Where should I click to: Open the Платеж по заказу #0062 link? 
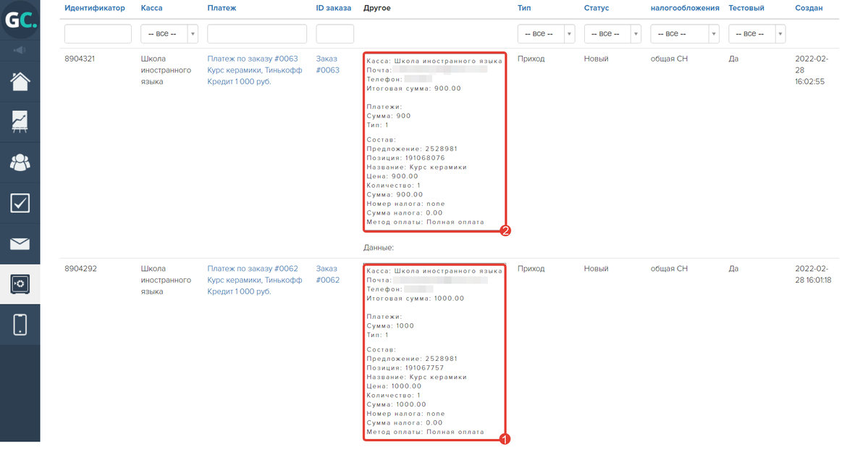pyautogui.click(x=253, y=268)
